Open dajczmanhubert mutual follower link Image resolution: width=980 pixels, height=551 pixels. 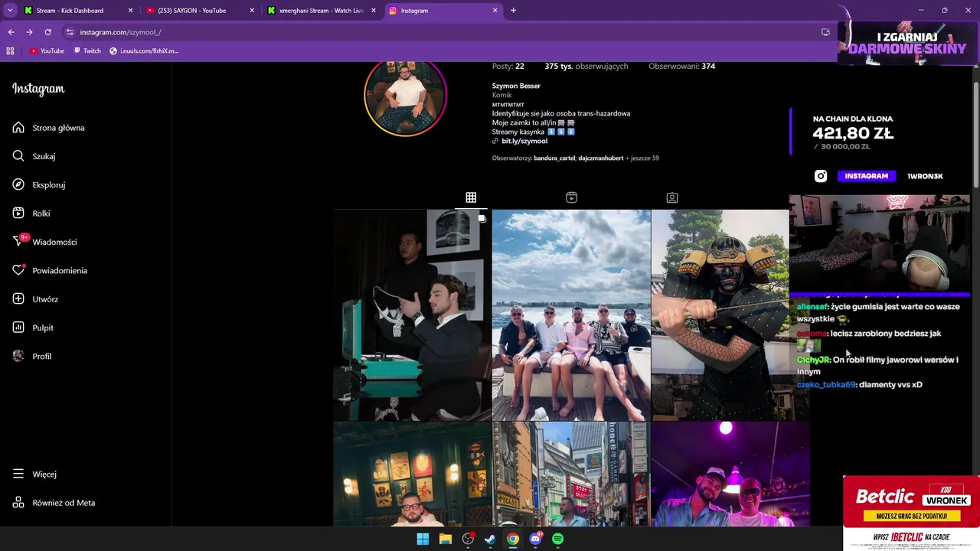click(x=601, y=158)
